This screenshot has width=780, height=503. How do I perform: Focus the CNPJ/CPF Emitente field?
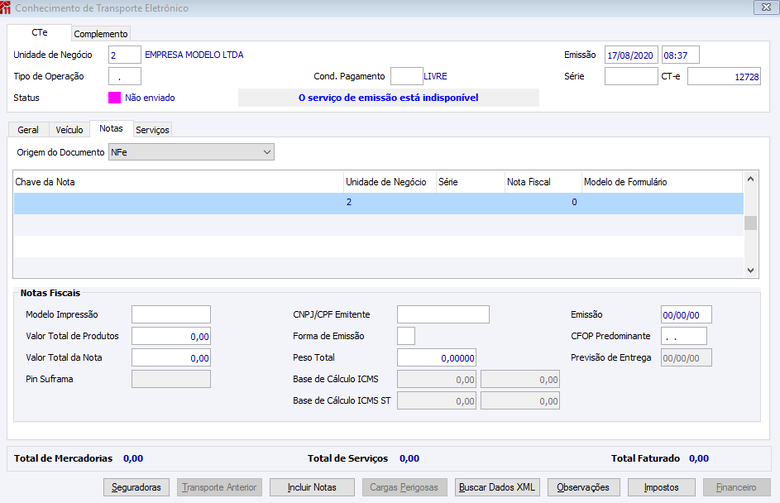(x=443, y=314)
